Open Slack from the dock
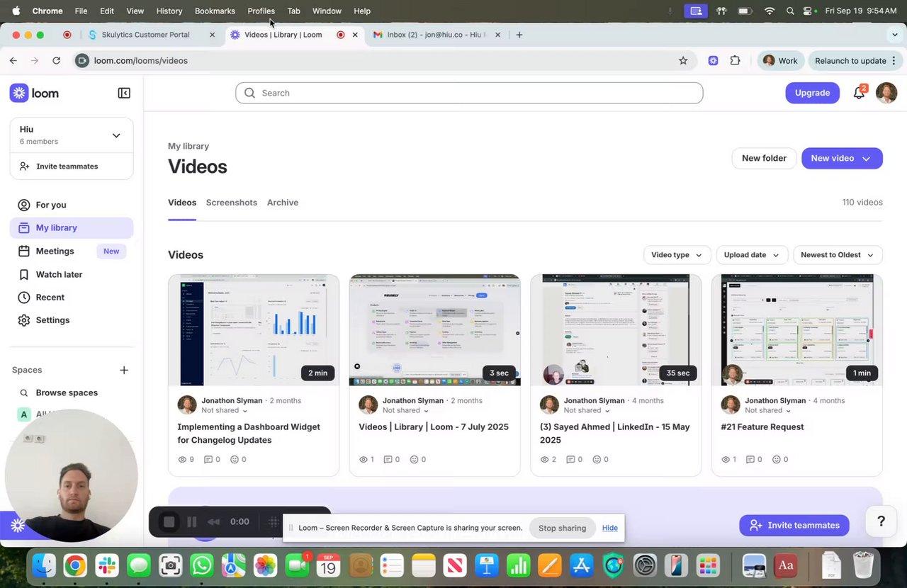 (x=107, y=565)
